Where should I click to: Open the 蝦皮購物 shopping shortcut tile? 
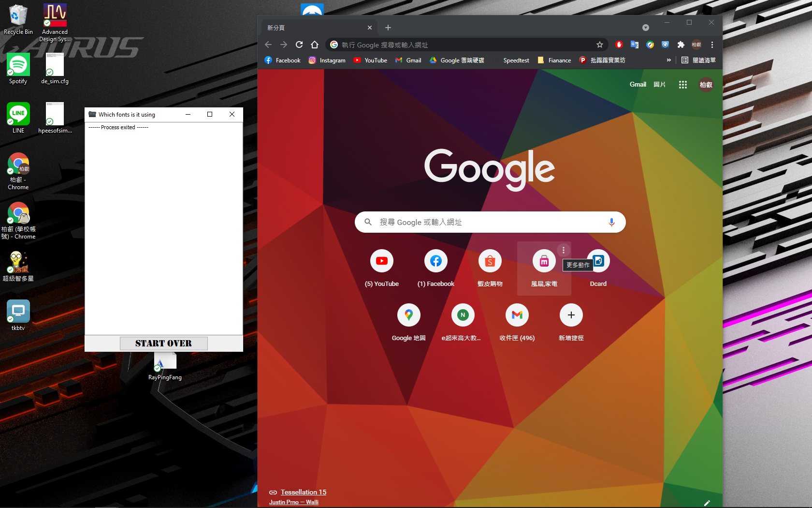(x=490, y=261)
